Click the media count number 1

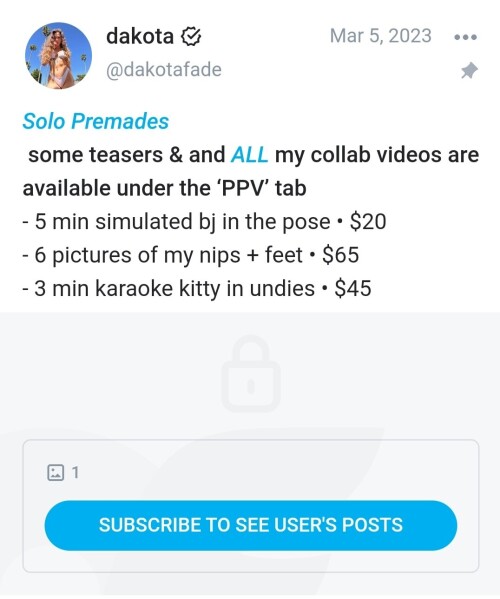click(75, 473)
